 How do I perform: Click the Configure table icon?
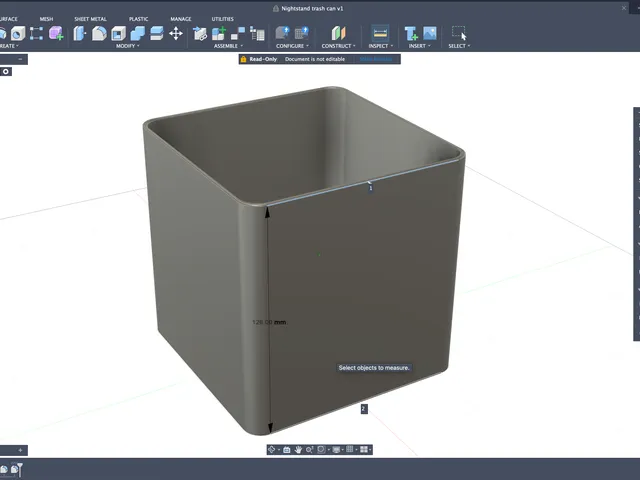tap(302, 33)
